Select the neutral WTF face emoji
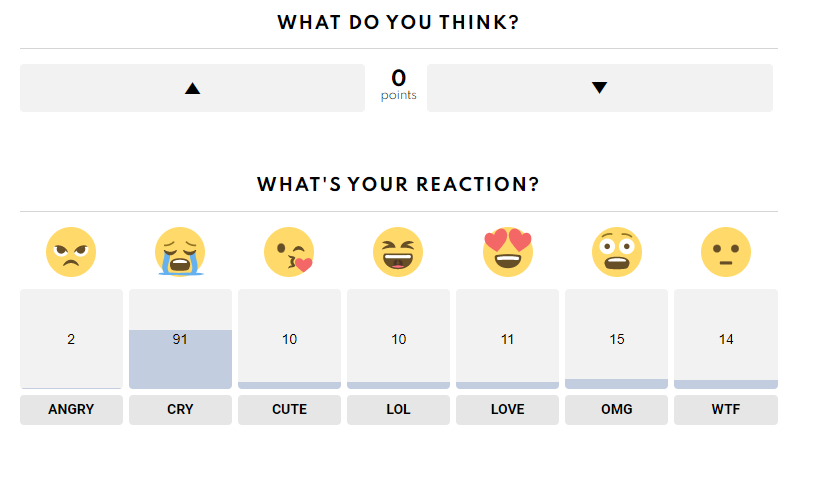This screenshot has width=833, height=478. pos(726,251)
